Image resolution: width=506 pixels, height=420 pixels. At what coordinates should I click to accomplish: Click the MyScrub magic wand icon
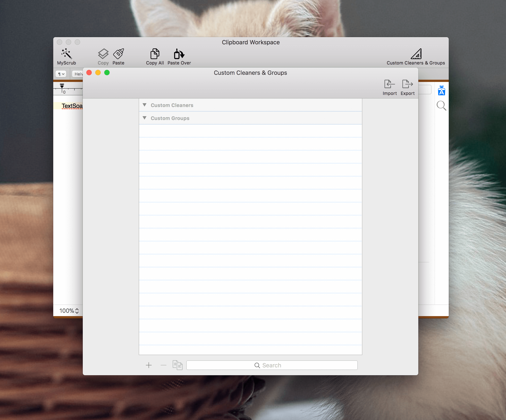tap(66, 54)
